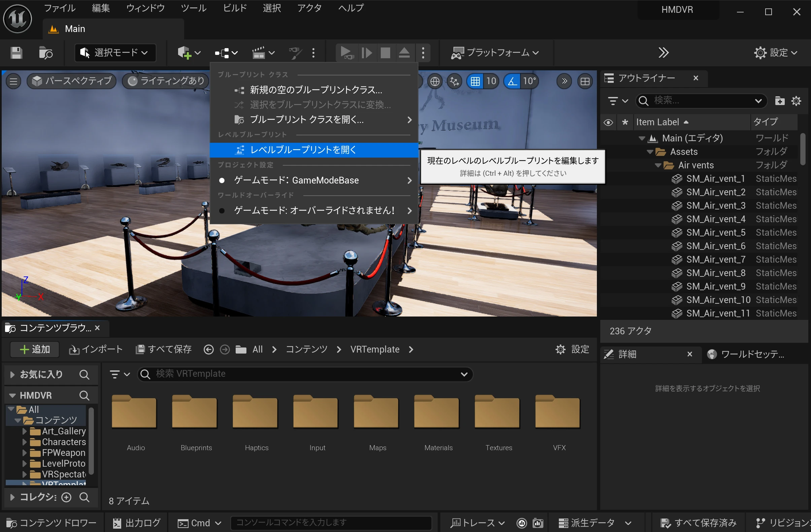Click the 追加 button in content browser
This screenshot has height=532, width=811.
[35, 349]
